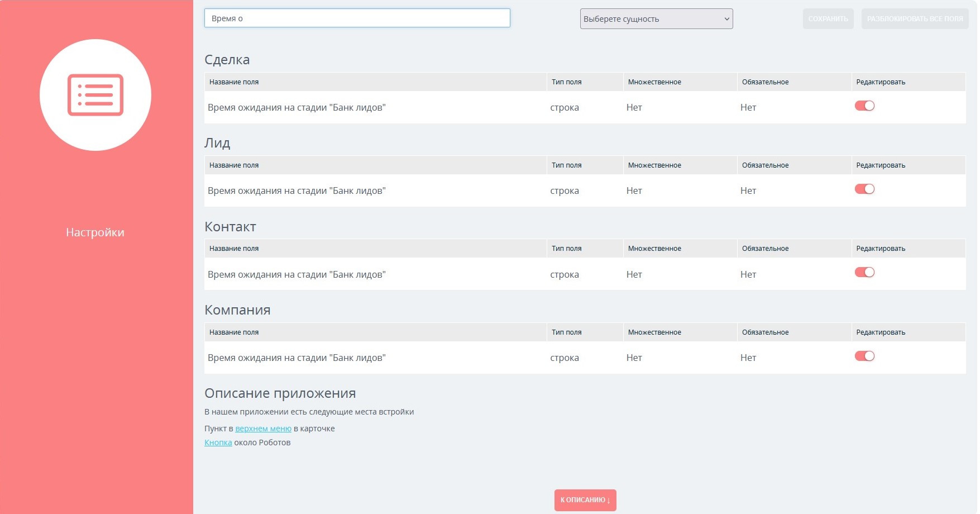The height and width of the screenshot is (514, 980).
Task: Click the Сохранить button
Action: 828,19
